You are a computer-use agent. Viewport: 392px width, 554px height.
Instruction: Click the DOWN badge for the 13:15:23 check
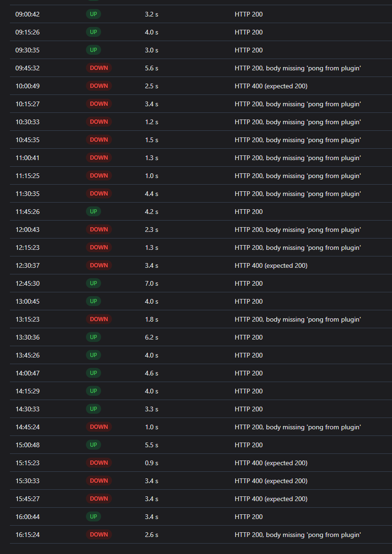99,319
